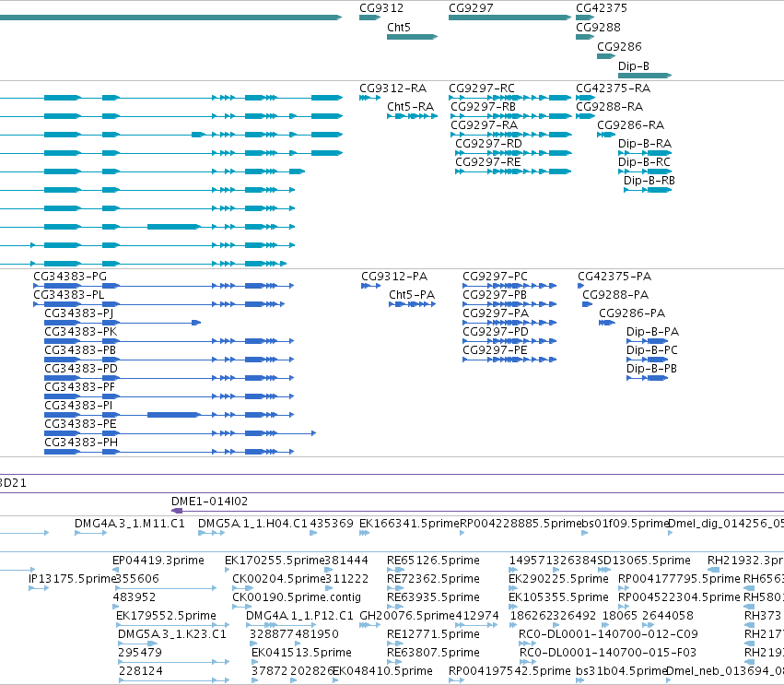This screenshot has height=685, width=784.
Task: Select EST EP04419.3prime
Action: click(158, 561)
